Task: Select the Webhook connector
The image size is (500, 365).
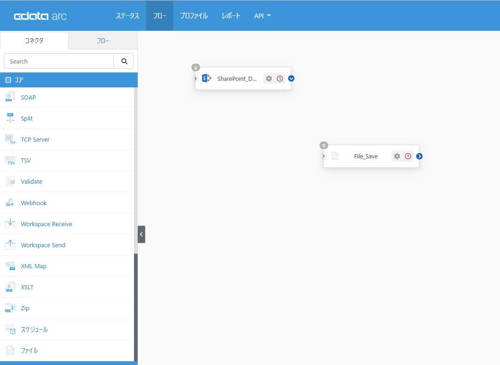Action: [x=67, y=203]
